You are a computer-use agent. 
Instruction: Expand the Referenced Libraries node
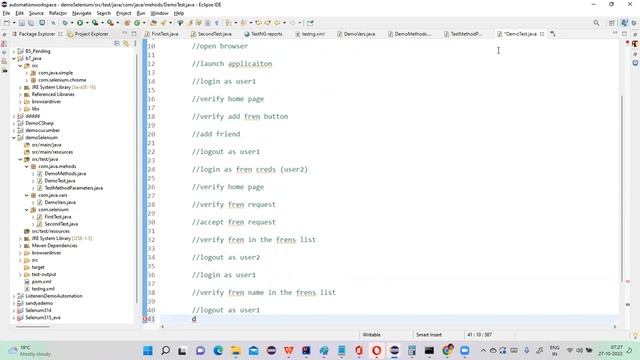tap(20, 94)
